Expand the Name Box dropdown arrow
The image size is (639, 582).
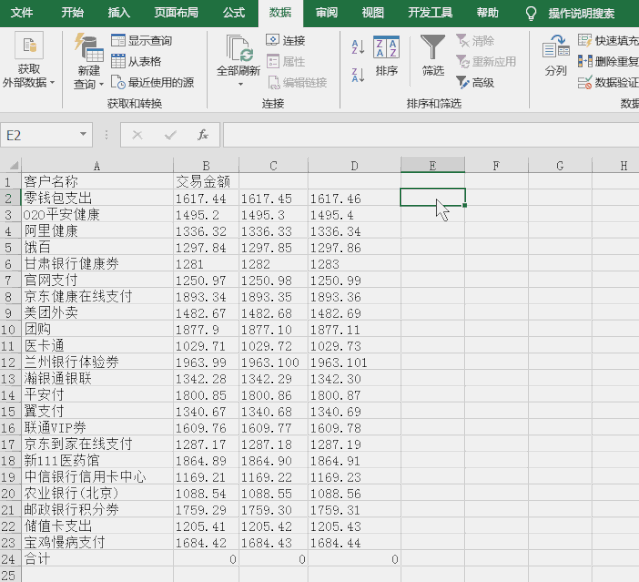(83, 134)
